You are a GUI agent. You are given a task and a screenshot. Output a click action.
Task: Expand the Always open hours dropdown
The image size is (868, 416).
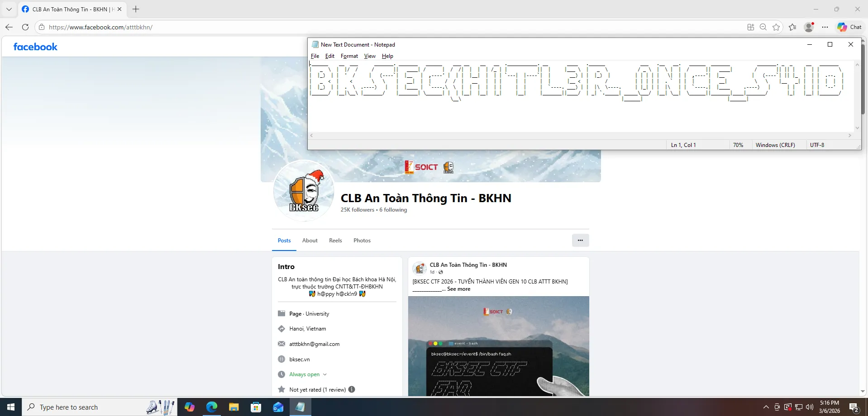(x=325, y=374)
